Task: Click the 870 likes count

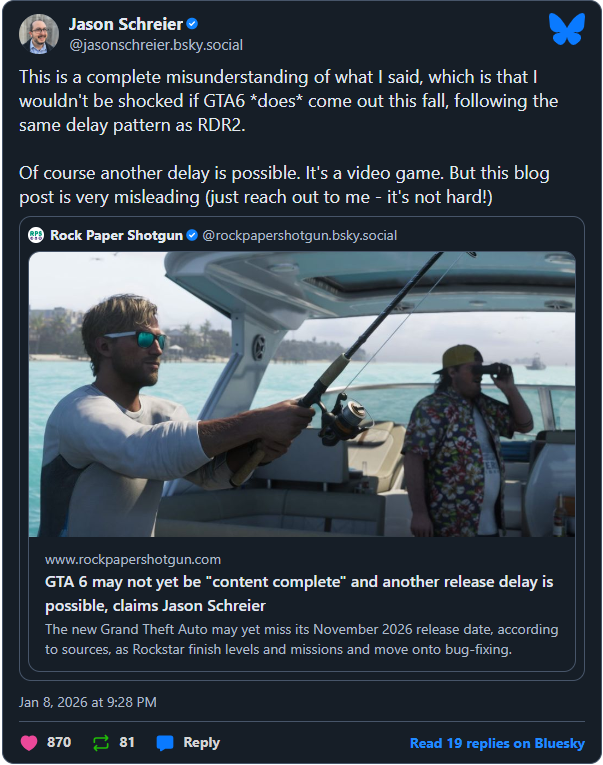Action: pyautogui.click(x=59, y=743)
